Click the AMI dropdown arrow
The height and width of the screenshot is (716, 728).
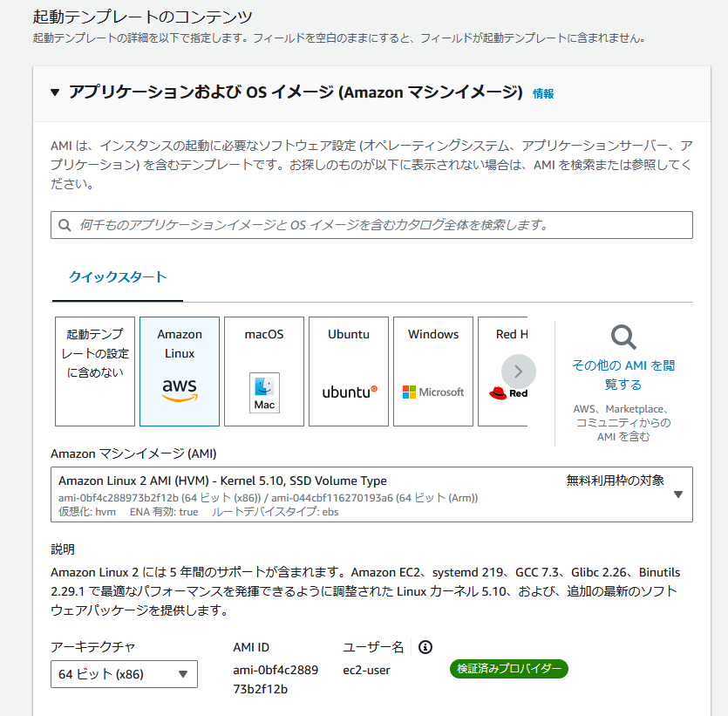point(677,494)
